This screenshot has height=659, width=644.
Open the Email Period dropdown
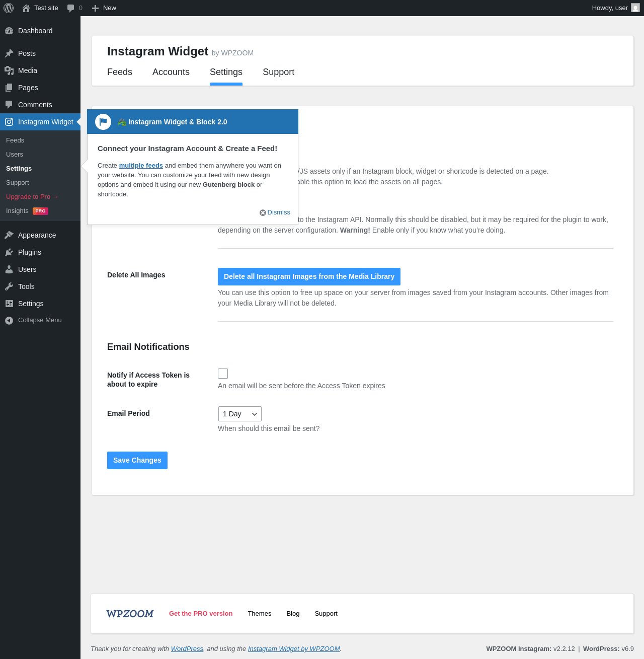pos(240,414)
